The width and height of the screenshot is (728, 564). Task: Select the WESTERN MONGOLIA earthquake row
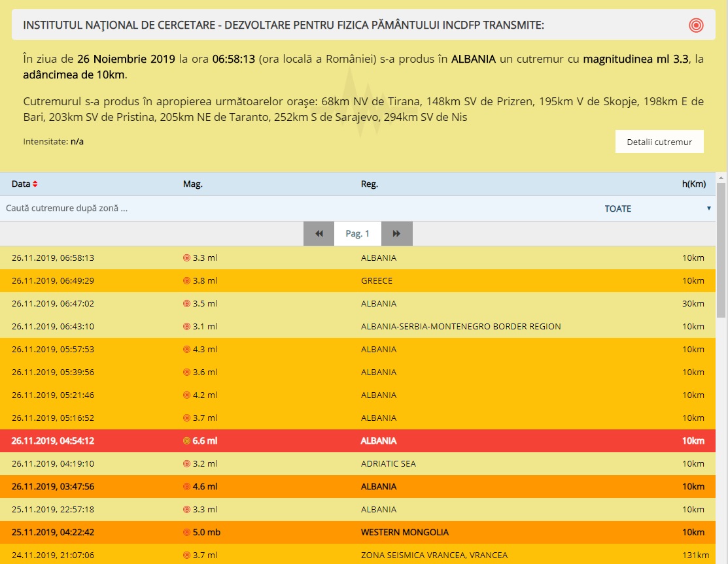pos(405,533)
